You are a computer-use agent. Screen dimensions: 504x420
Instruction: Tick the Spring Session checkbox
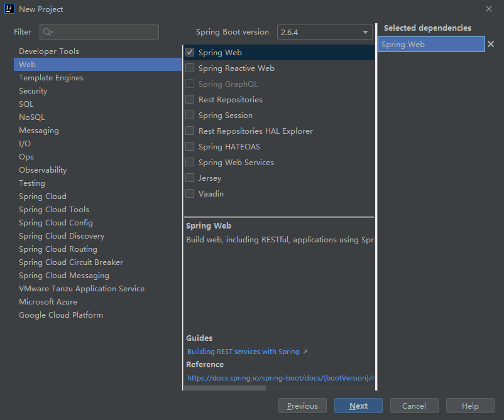(x=190, y=115)
